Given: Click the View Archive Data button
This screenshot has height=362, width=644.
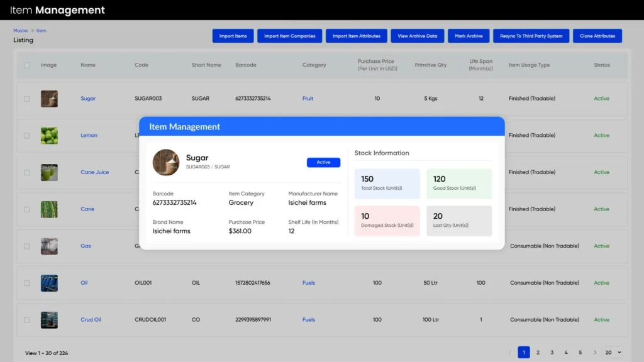Looking at the screenshot, I should (x=417, y=36).
